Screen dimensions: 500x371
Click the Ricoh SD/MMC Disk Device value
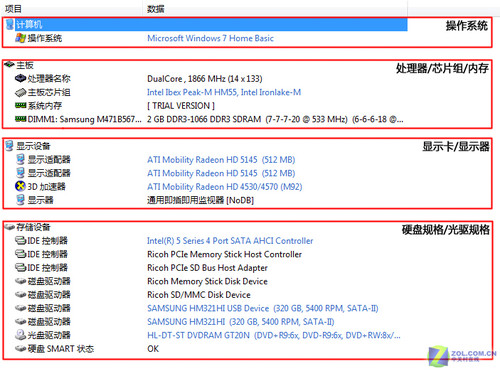[x=199, y=295]
